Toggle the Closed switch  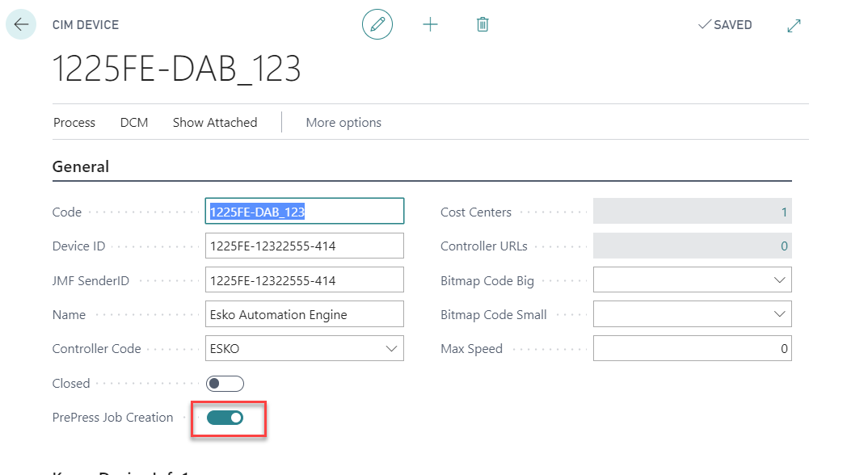pyautogui.click(x=225, y=384)
